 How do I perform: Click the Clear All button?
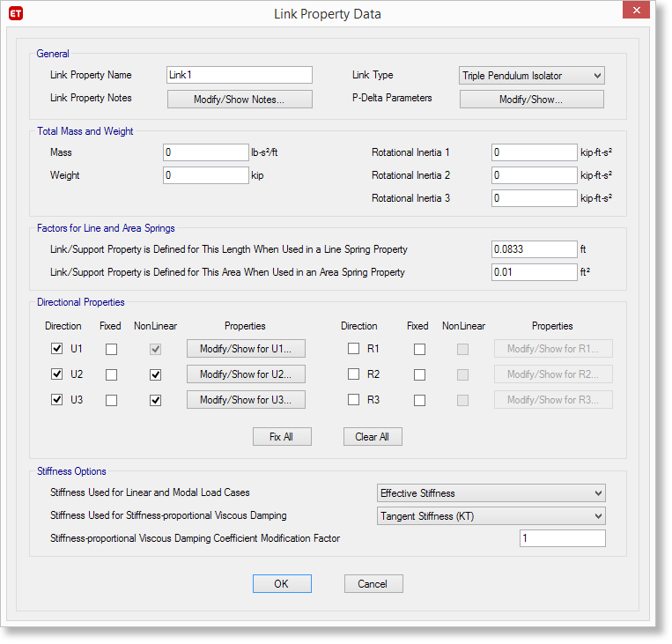point(373,436)
